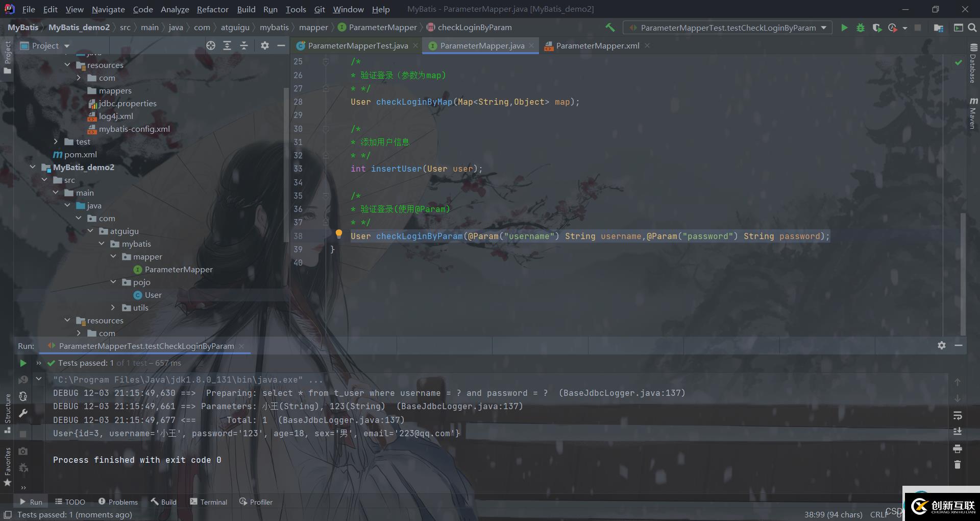Toggle fold marker at line 35 comment
Image resolution: width=980 pixels, height=521 pixels.
pos(325,196)
